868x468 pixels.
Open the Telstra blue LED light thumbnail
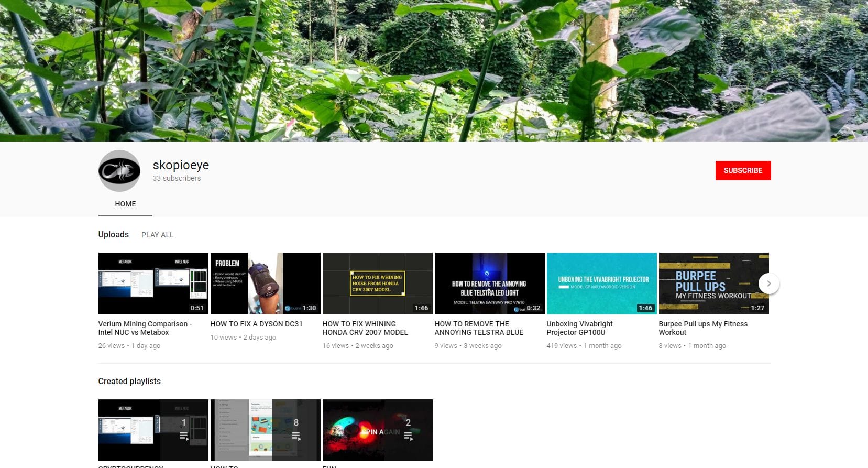[x=489, y=284]
